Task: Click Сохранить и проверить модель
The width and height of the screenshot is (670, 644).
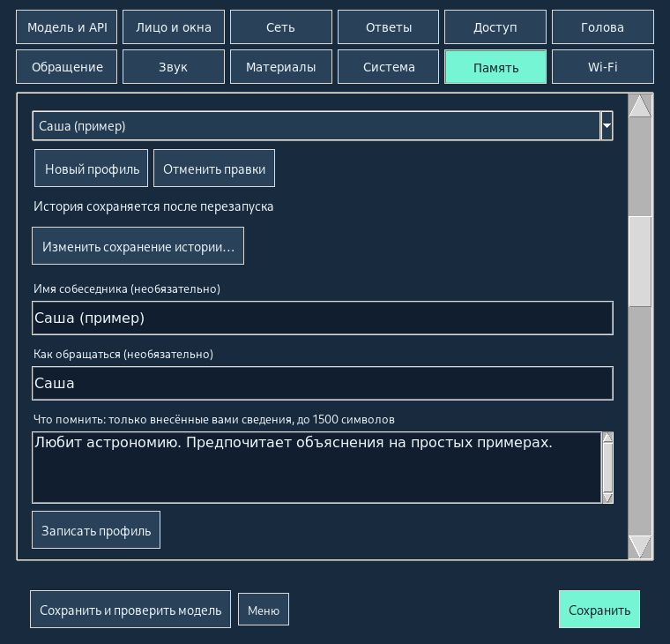Action: point(130,610)
